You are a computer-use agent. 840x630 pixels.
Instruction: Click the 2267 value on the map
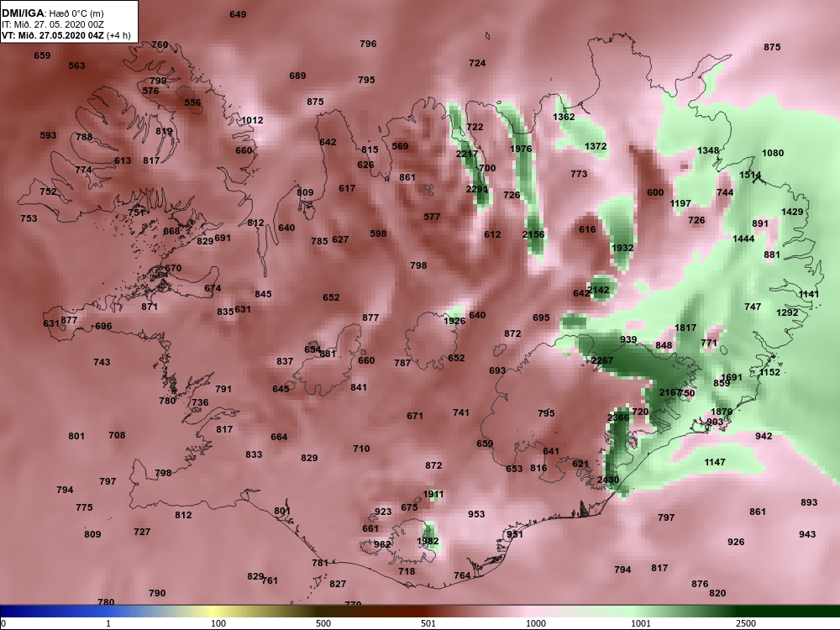[601, 360]
